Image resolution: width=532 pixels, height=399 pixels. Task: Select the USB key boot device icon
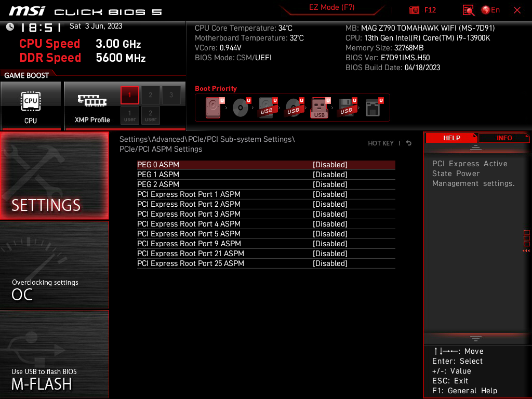[321, 108]
